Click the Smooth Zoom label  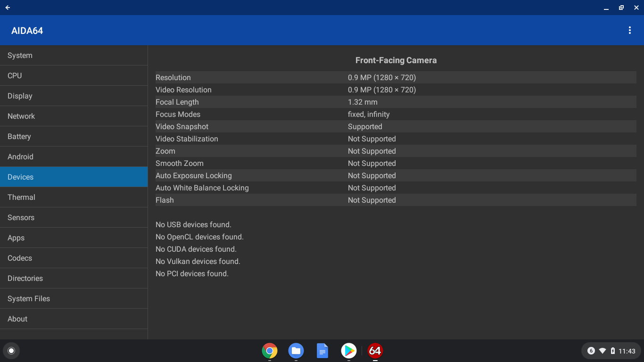(x=180, y=163)
